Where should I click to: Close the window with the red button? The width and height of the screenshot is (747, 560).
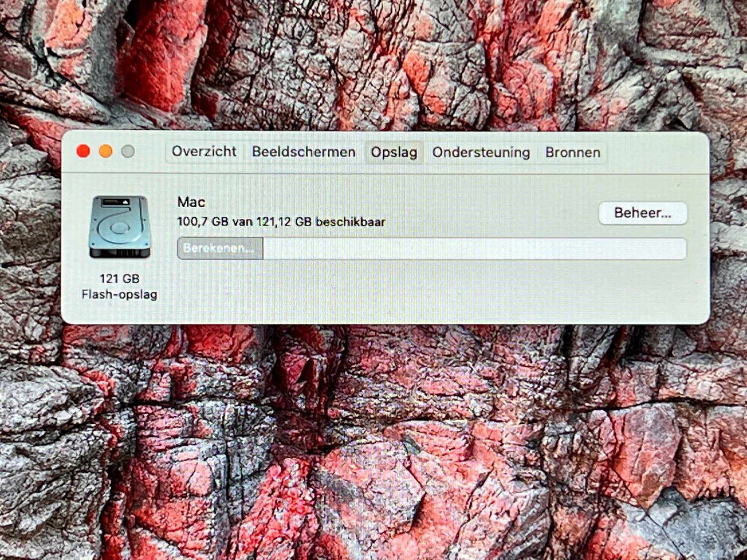(x=83, y=151)
